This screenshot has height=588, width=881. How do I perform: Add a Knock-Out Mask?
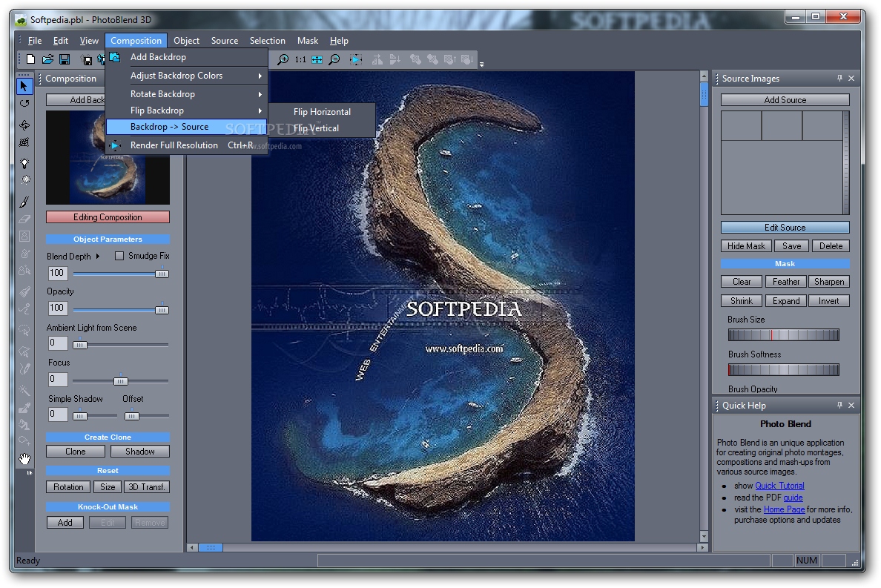[65, 523]
